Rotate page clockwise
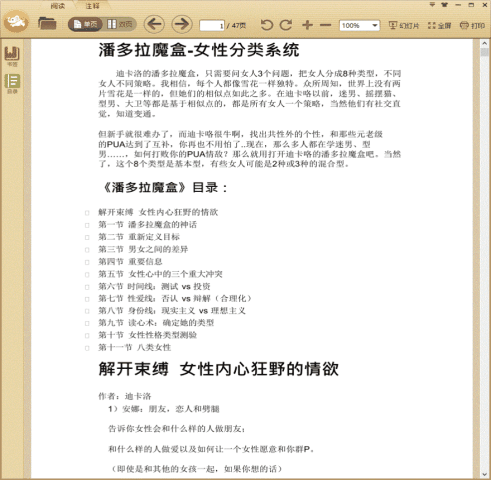 point(286,25)
